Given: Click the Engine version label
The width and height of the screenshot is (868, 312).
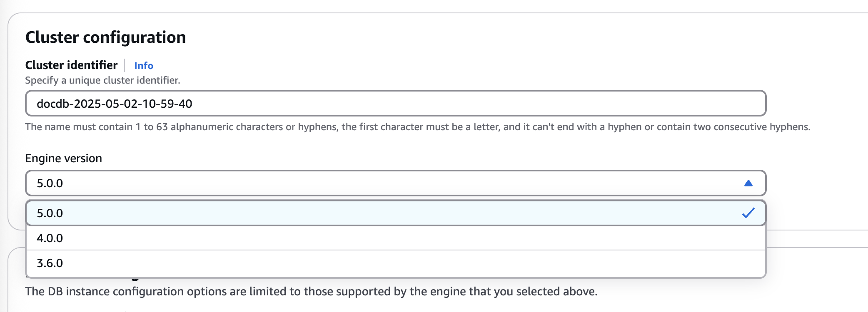Looking at the screenshot, I should tap(64, 158).
